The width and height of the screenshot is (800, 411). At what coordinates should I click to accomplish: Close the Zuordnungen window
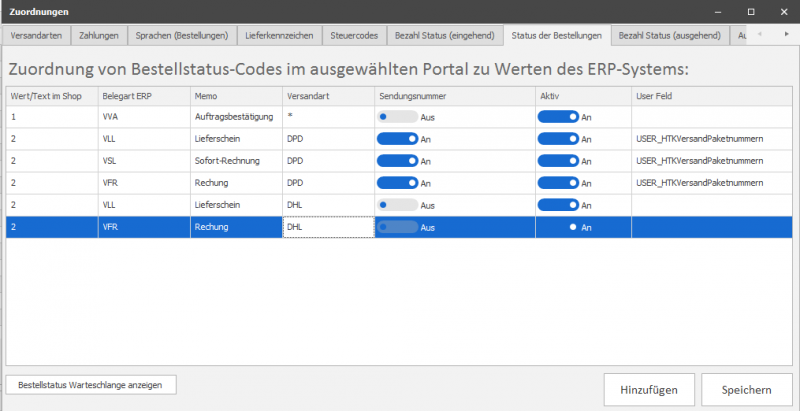[x=780, y=11]
